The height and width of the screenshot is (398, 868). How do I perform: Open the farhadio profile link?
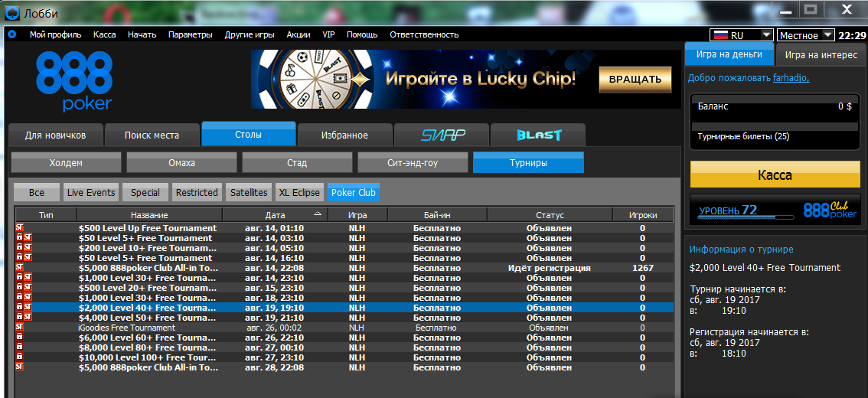(791, 78)
